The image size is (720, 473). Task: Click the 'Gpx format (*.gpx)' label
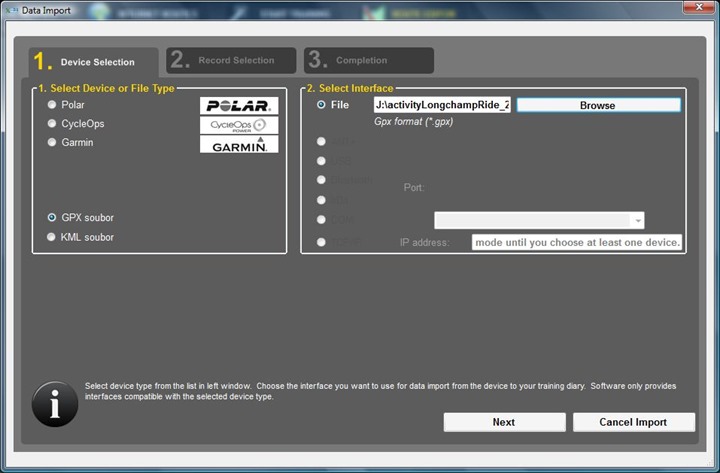point(414,122)
